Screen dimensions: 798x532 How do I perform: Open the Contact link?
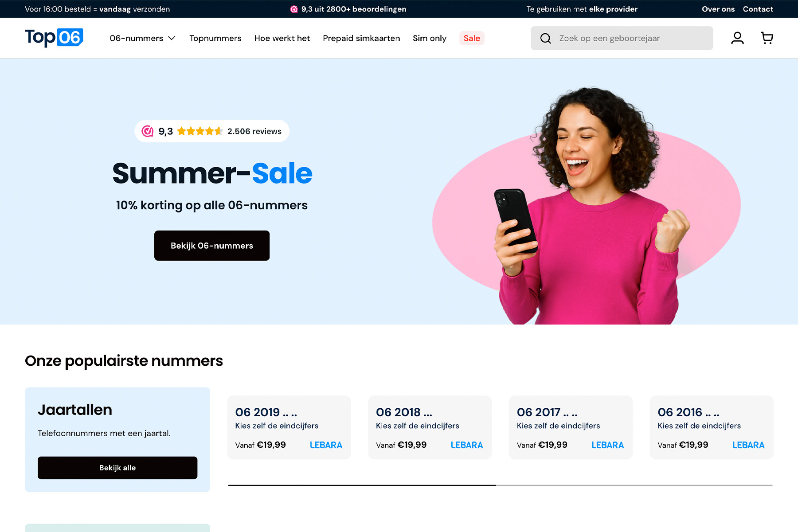click(x=758, y=9)
